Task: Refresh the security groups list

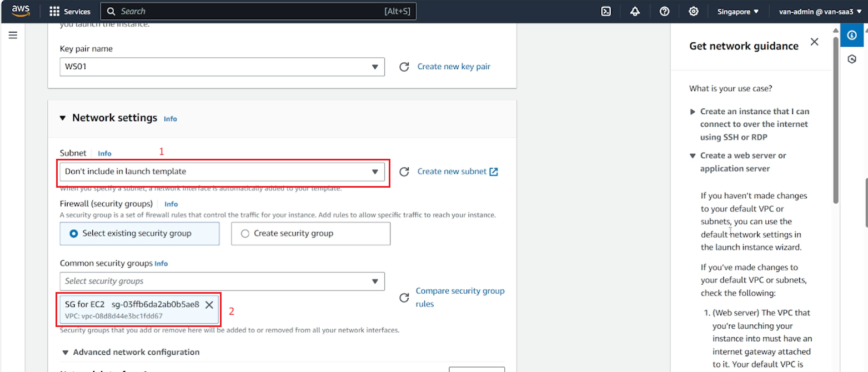Action: point(404,298)
